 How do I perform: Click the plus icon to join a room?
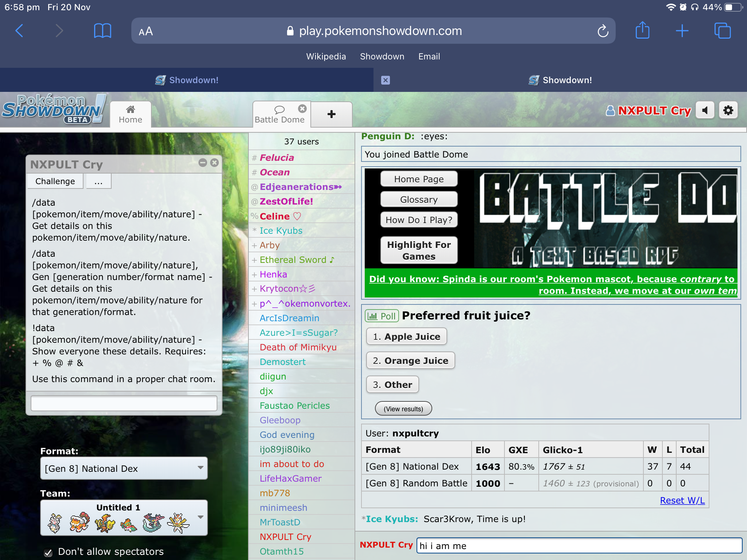point(331,114)
